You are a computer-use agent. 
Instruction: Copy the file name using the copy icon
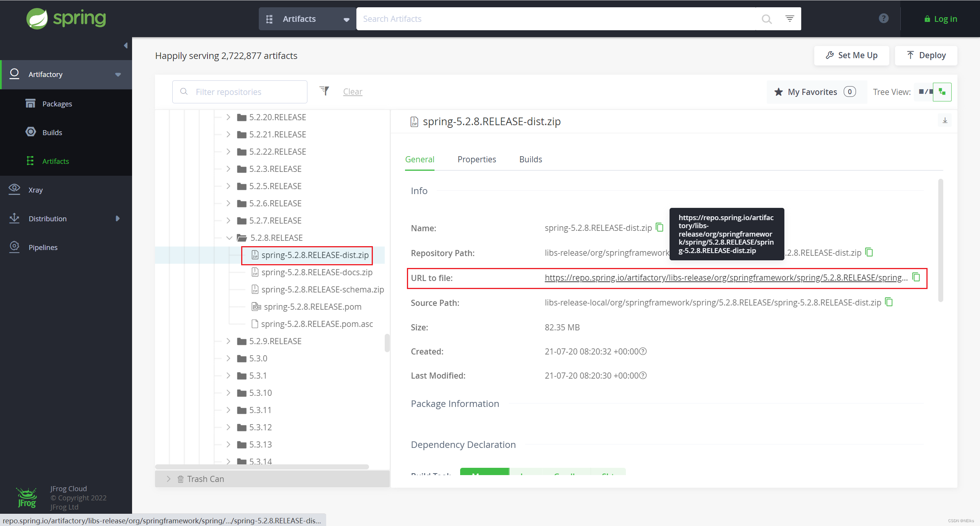pos(660,227)
